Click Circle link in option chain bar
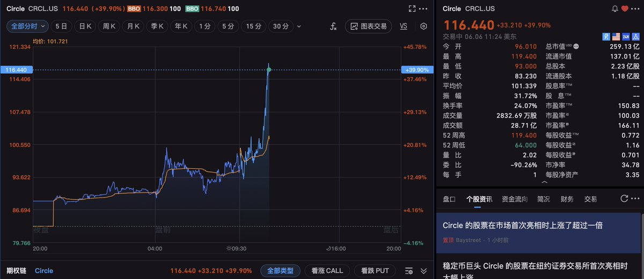 pyautogui.click(x=44, y=270)
